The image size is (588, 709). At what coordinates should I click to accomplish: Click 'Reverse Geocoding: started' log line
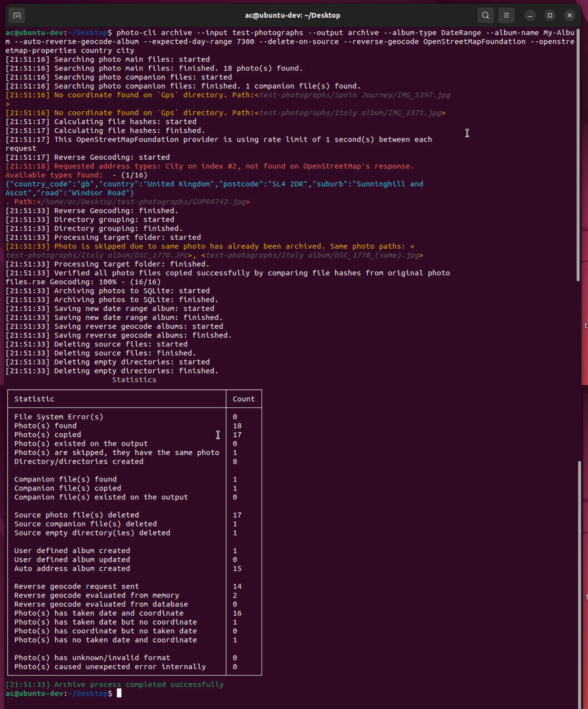87,157
